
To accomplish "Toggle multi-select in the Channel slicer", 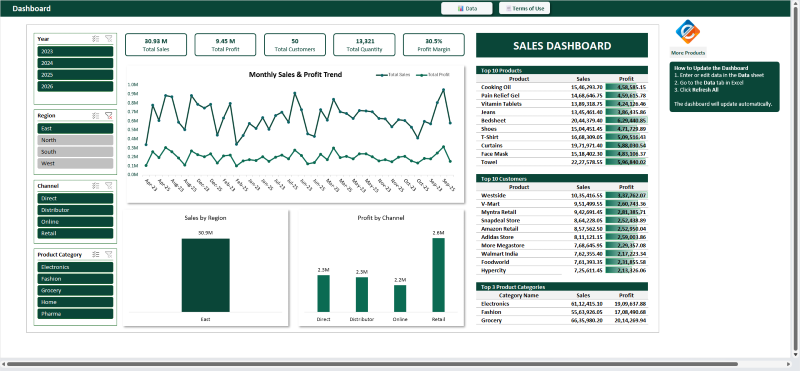I will (x=95, y=186).
